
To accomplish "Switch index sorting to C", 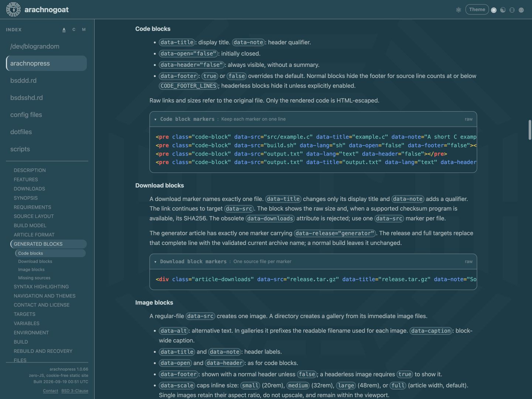I will (74, 30).
